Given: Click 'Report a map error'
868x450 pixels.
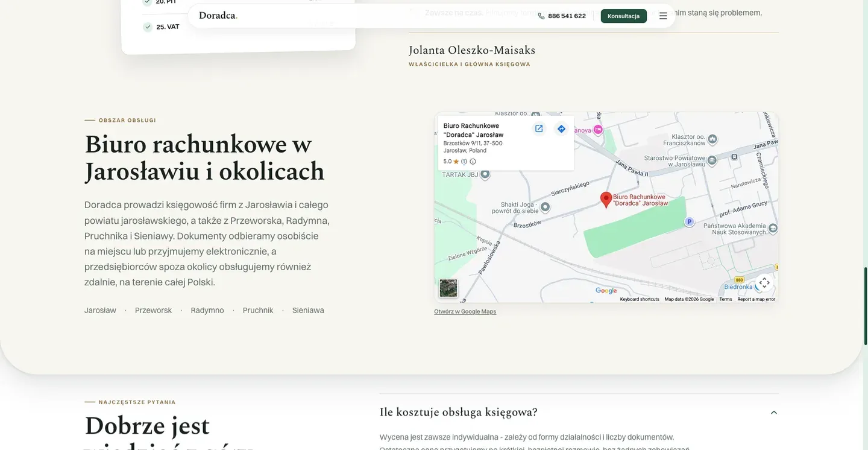Looking at the screenshot, I should click(756, 299).
